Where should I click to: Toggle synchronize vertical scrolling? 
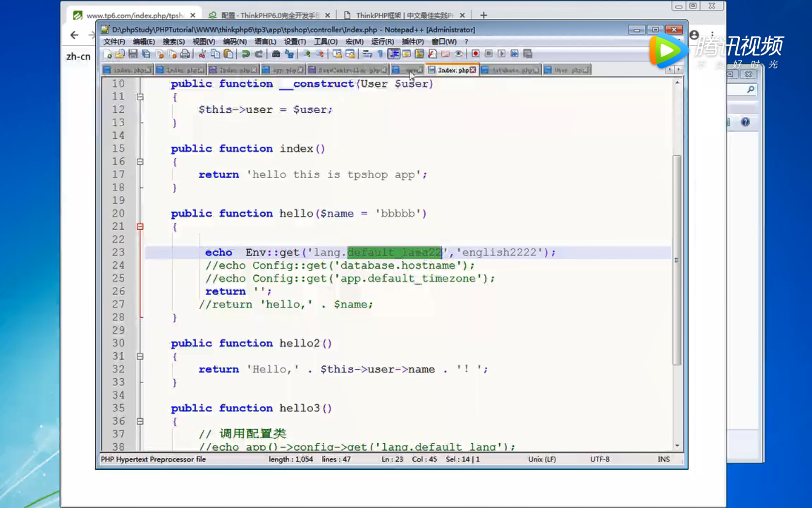click(x=337, y=54)
